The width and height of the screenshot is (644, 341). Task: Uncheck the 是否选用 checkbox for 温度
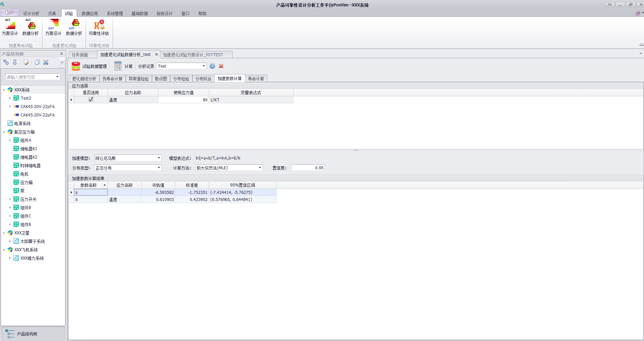91,100
